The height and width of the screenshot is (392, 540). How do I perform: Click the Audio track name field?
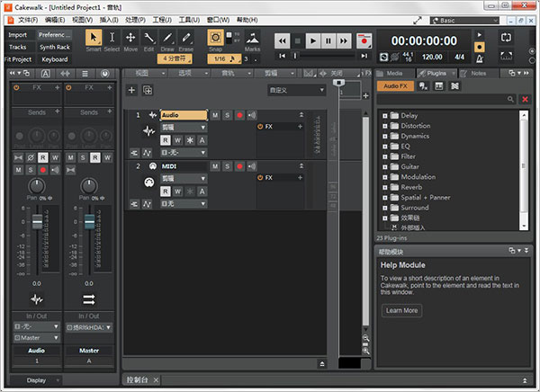pyautogui.click(x=184, y=115)
